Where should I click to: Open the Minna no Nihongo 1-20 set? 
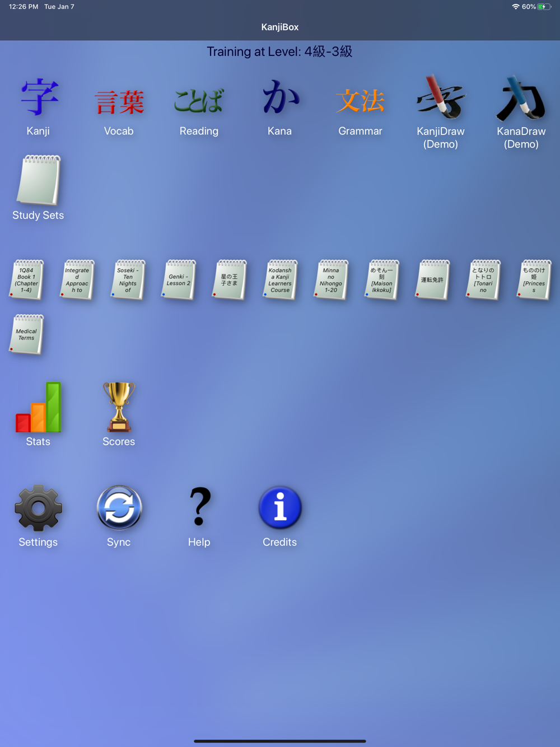tap(331, 280)
